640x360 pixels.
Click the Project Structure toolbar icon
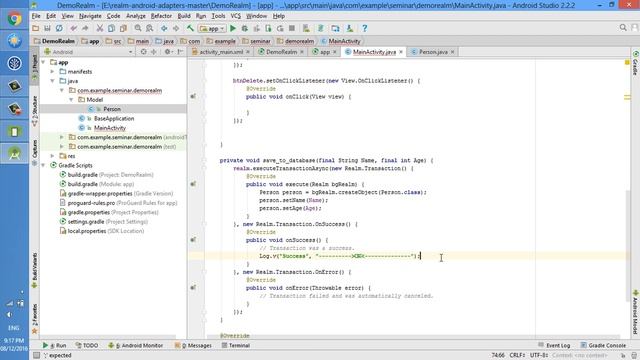335,29
